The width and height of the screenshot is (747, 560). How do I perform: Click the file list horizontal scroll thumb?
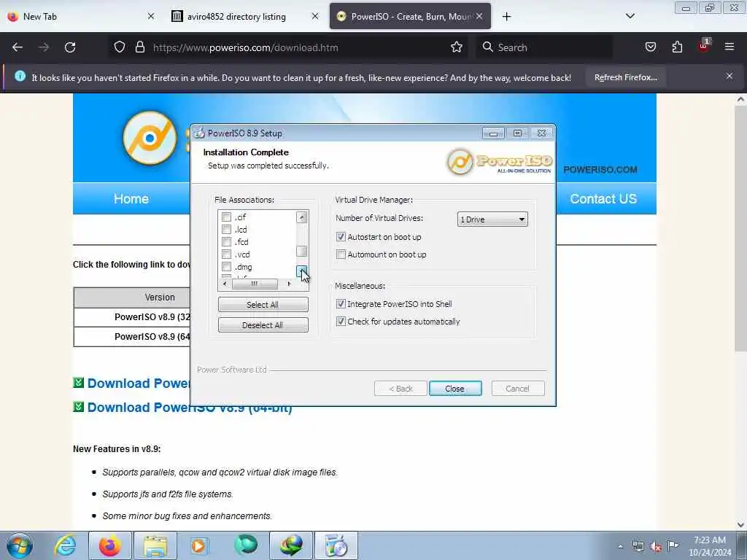[255, 284]
